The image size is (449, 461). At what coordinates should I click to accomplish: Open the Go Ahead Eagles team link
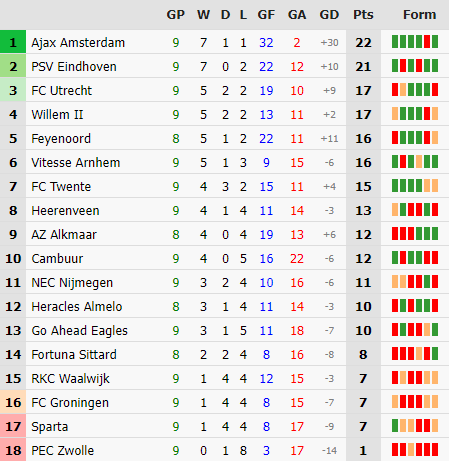[x=79, y=331]
